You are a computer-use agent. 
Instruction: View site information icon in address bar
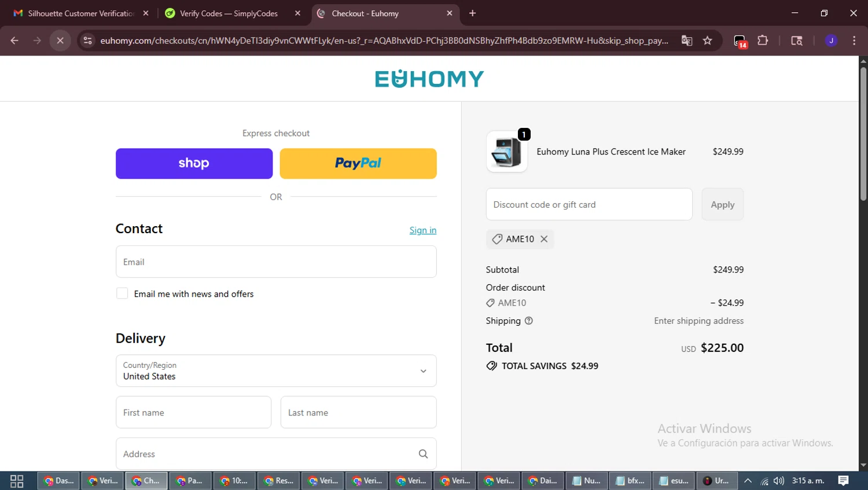tap(88, 40)
